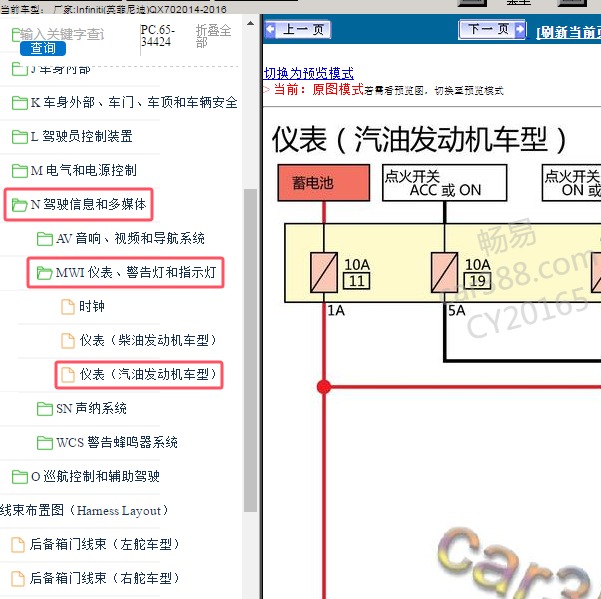Click fuse 11 10A symbol
This screenshot has width=601, height=599.
point(324,272)
